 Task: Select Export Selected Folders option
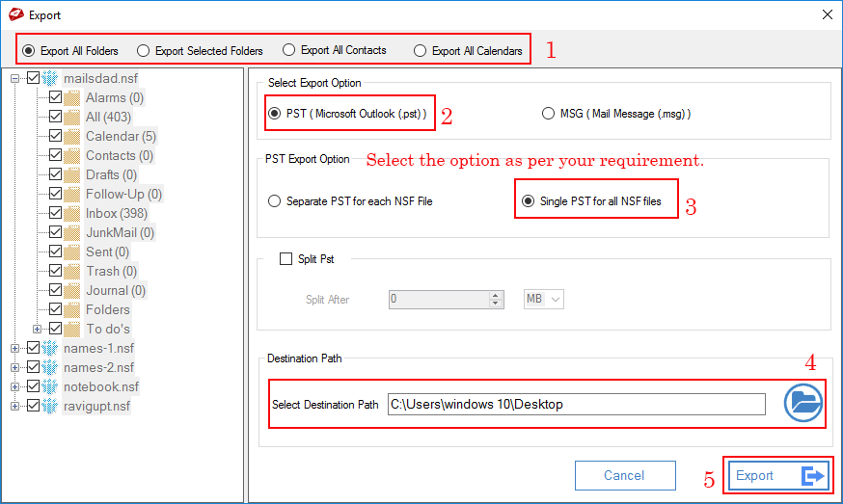coord(144,50)
